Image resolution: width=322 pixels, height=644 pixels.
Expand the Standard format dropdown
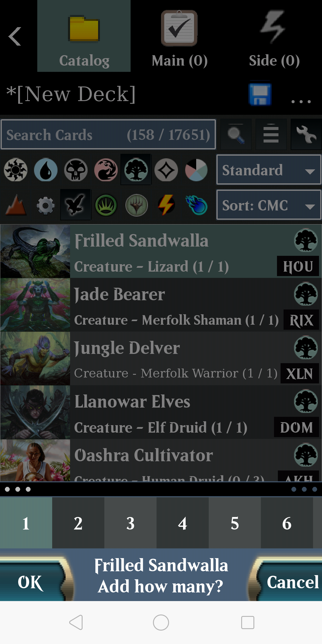[x=269, y=170]
